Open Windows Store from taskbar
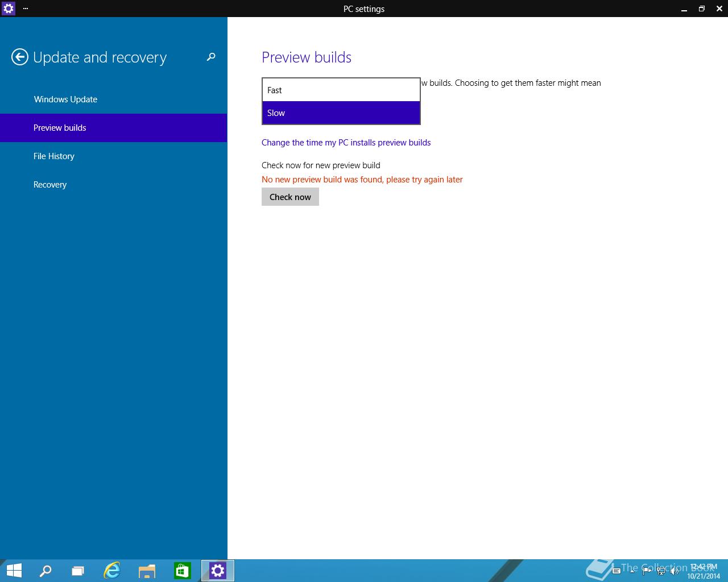The image size is (728, 582). 182,571
